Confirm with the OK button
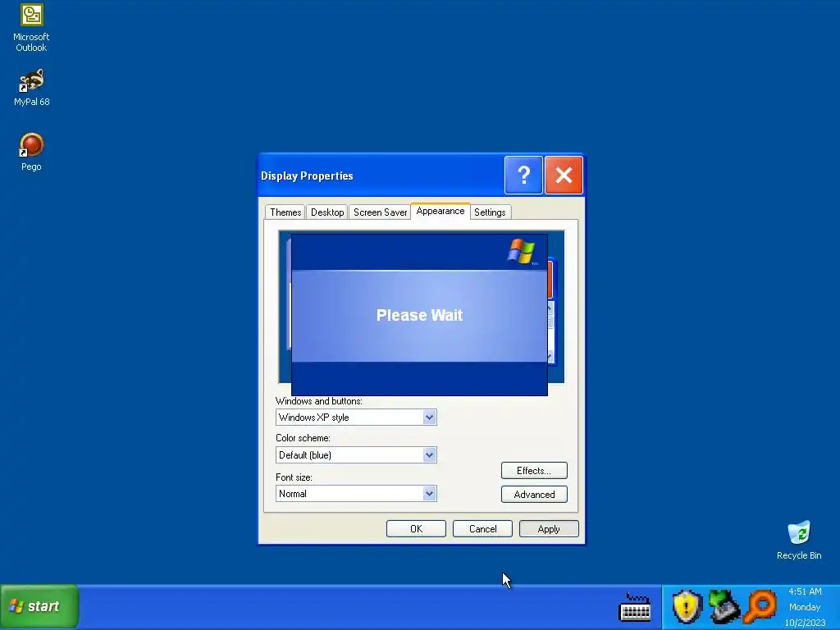The width and height of the screenshot is (840, 630). (x=416, y=529)
